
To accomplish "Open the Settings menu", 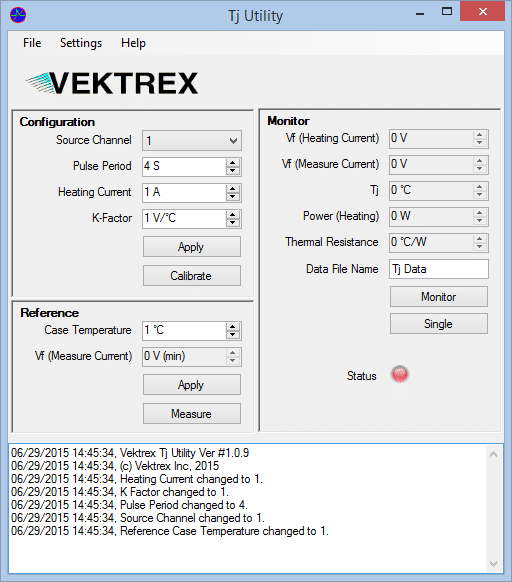I will 81,43.
